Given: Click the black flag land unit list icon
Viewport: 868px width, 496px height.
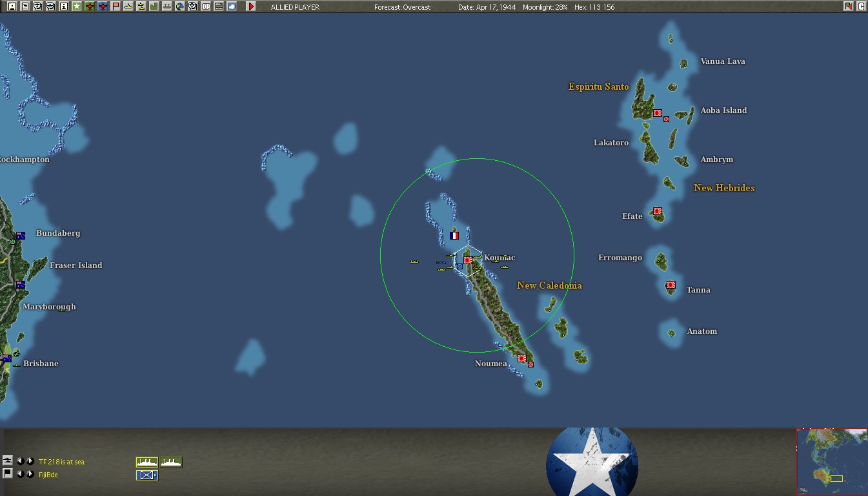Looking at the screenshot, I should click(x=8, y=473).
